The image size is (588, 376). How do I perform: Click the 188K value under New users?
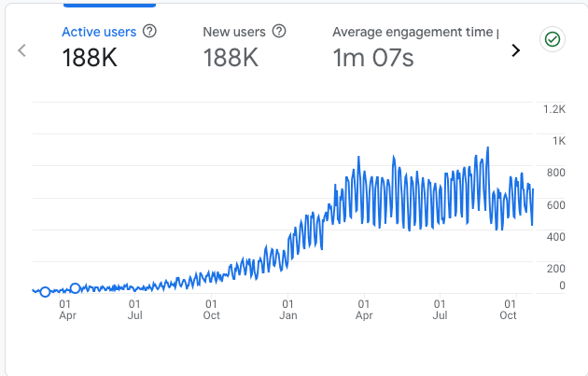tap(231, 58)
